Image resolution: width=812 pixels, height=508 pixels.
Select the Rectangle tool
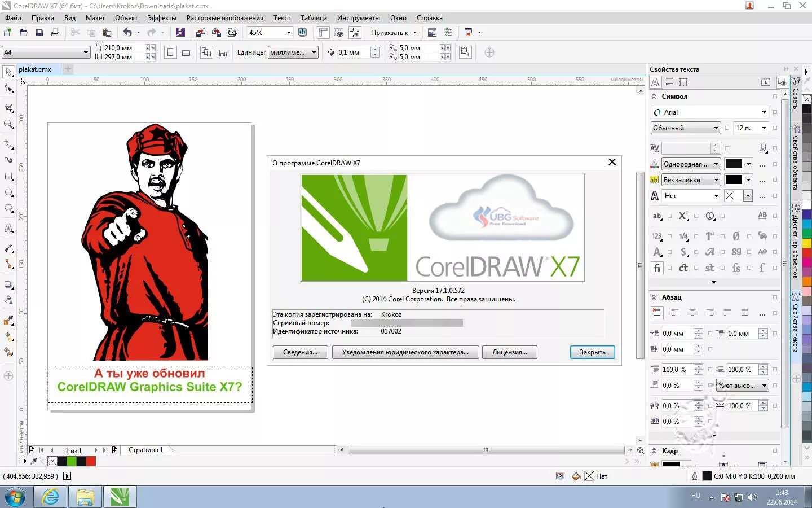pyautogui.click(x=8, y=177)
